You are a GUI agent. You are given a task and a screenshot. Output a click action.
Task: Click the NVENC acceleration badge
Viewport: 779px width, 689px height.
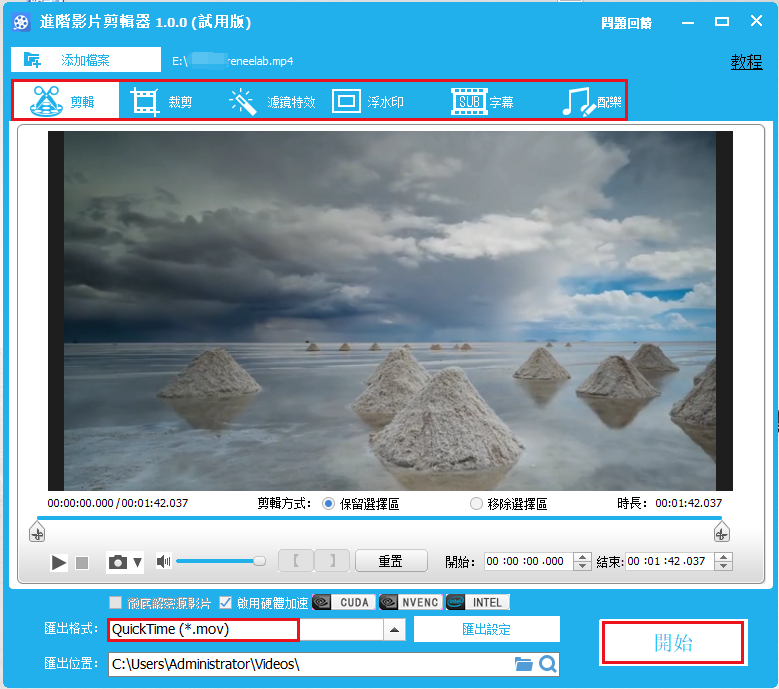pyautogui.click(x=410, y=602)
